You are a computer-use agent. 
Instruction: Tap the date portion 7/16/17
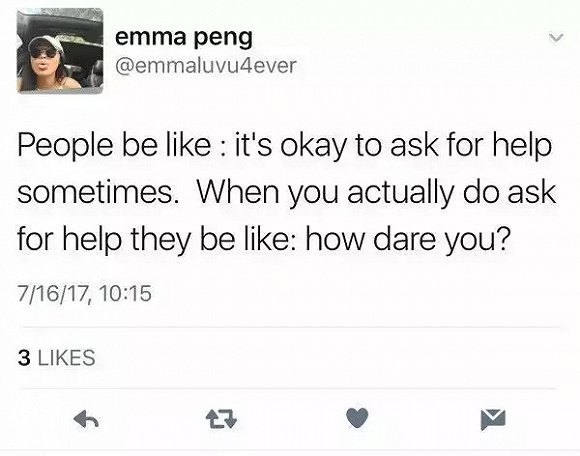pos(53,293)
